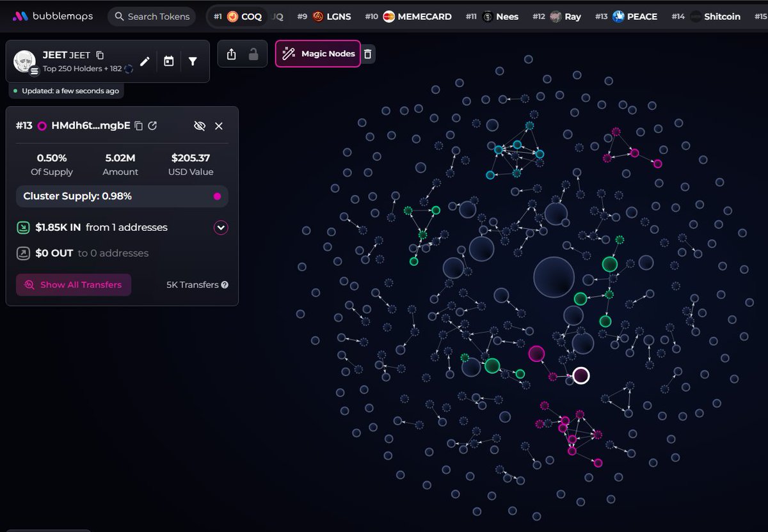This screenshot has height=532, width=768.
Task: Open trending token #9 LGNS
Action: tap(324, 17)
